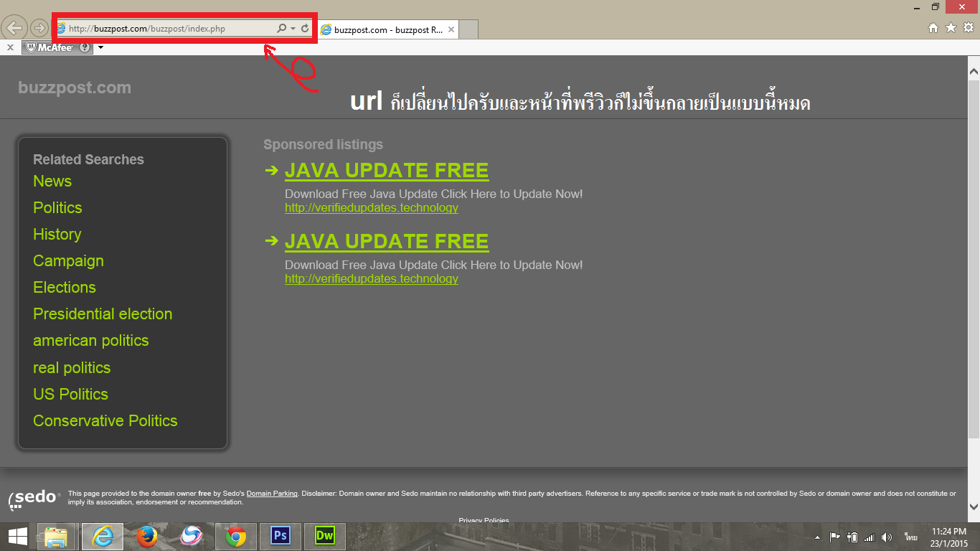Click the Home icon in IE toolbar
980x551 pixels.
point(933,28)
